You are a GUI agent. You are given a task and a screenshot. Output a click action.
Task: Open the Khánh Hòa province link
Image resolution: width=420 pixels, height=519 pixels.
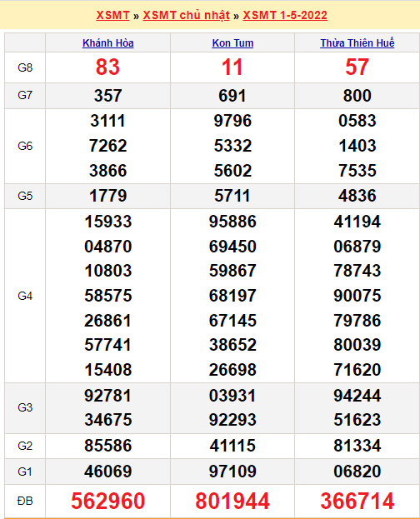[108, 43]
